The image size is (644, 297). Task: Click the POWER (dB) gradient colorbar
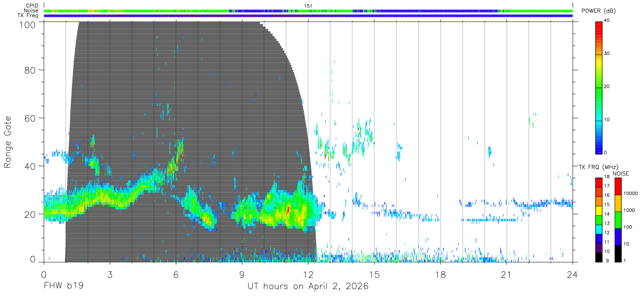click(598, 87)
